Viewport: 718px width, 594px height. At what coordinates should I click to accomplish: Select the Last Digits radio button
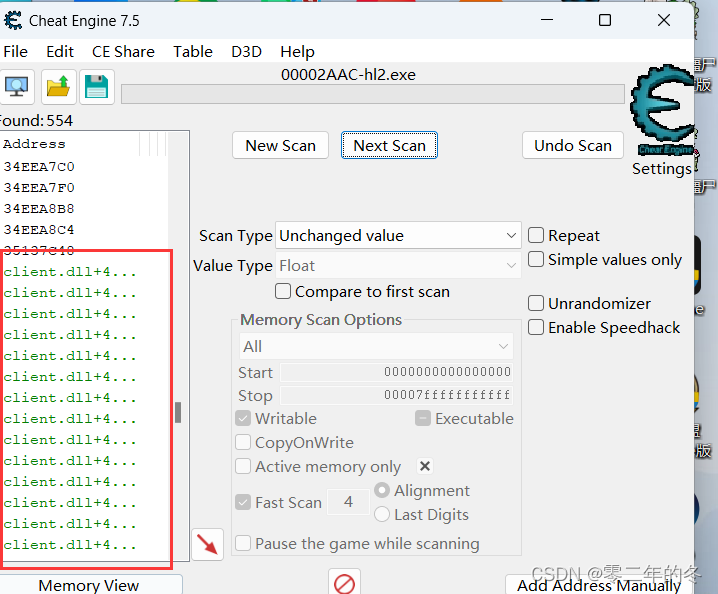pyautogui.click(x=382, y=514)
